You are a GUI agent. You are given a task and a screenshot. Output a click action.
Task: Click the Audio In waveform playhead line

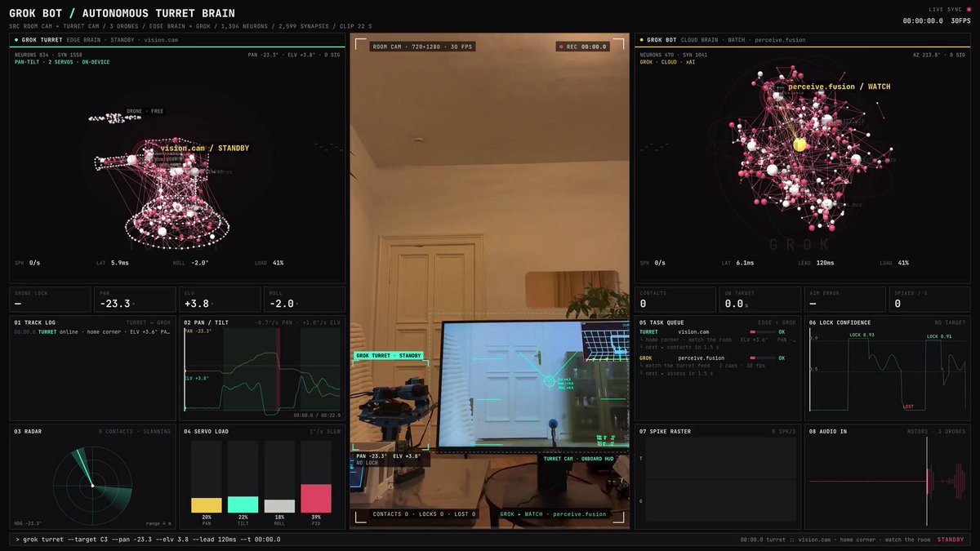[x=927, y=482]
